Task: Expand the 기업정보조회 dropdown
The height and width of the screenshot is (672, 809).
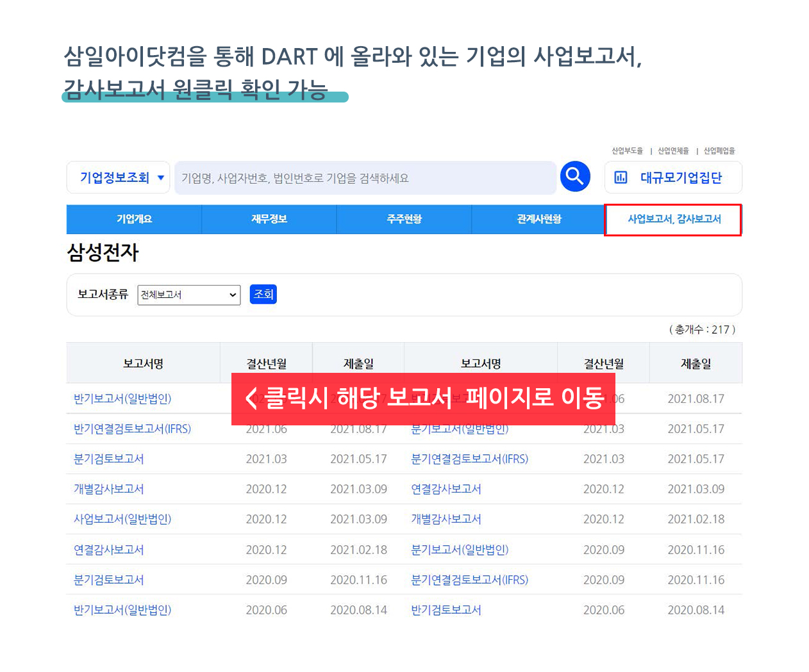Action: point(118,177)
